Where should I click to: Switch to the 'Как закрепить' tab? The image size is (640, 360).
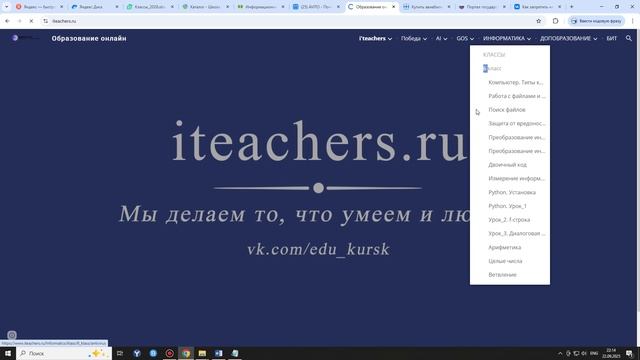tap(538, 7)
